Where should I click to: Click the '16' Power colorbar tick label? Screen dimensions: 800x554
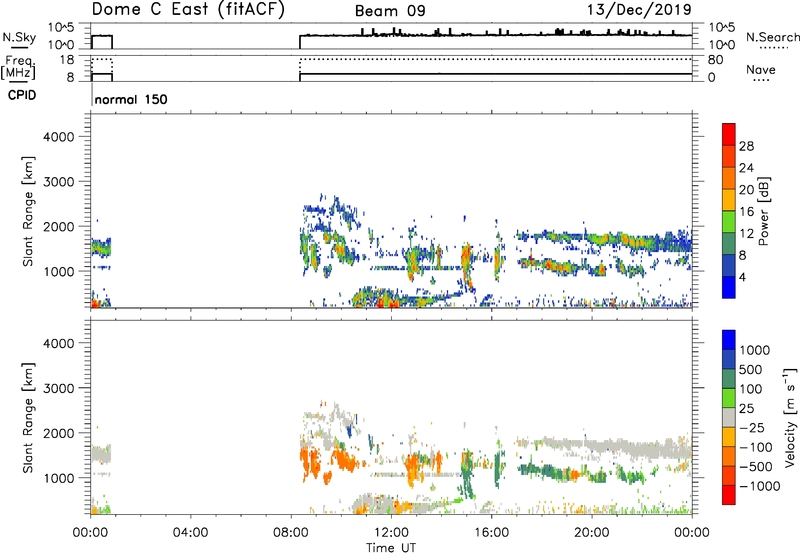pos(746,212)
